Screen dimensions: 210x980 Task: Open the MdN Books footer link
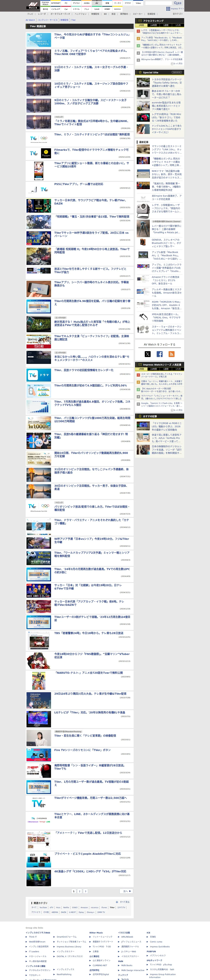tap(127, 965)
